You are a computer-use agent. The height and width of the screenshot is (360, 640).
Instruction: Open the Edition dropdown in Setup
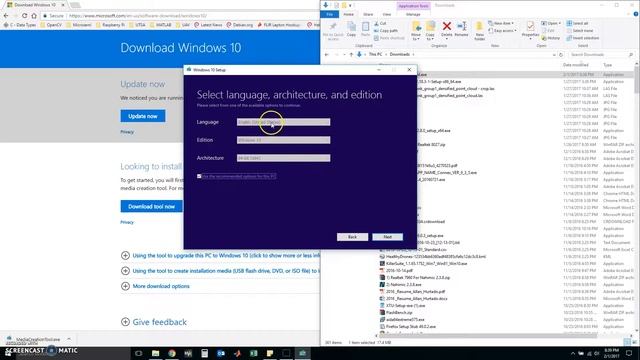pos(283,140)
